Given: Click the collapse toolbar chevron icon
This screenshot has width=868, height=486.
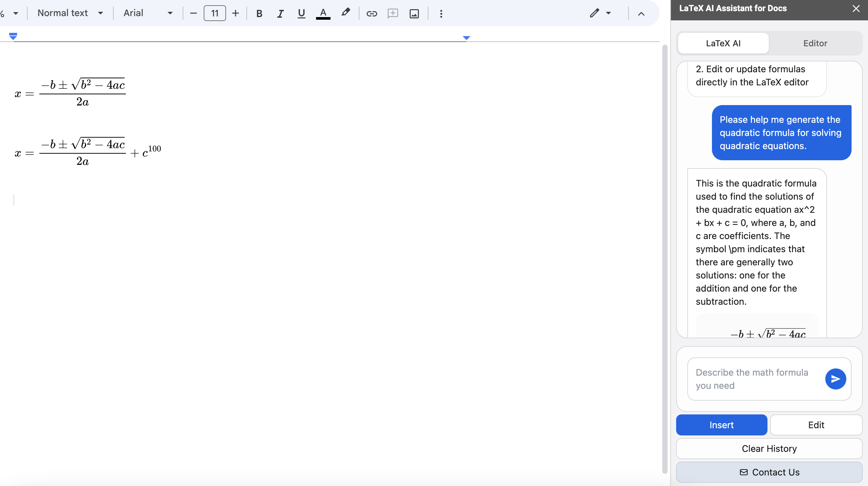Looking at the screenshot, I should click(x=641, y=13).
